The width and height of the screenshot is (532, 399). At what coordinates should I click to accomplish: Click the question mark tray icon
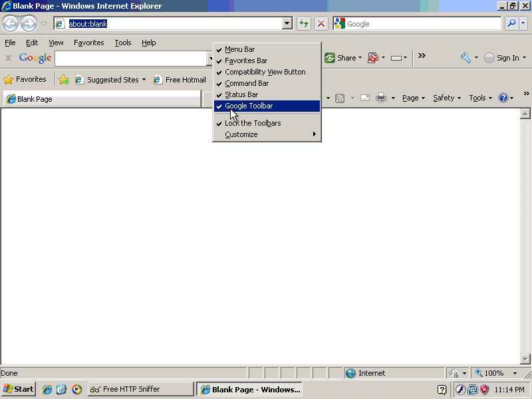442,390
